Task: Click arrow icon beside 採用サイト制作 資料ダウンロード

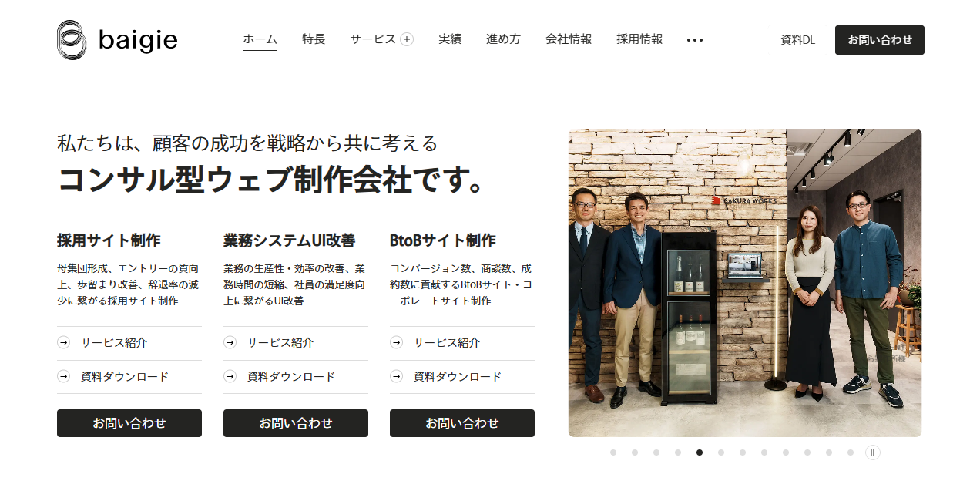Action: click(63, 377)
